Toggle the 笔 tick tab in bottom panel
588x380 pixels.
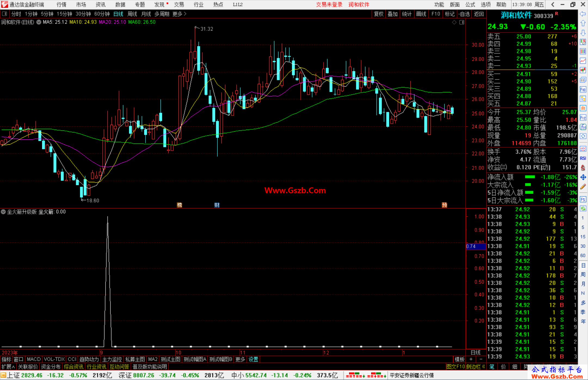pos(492,367)
